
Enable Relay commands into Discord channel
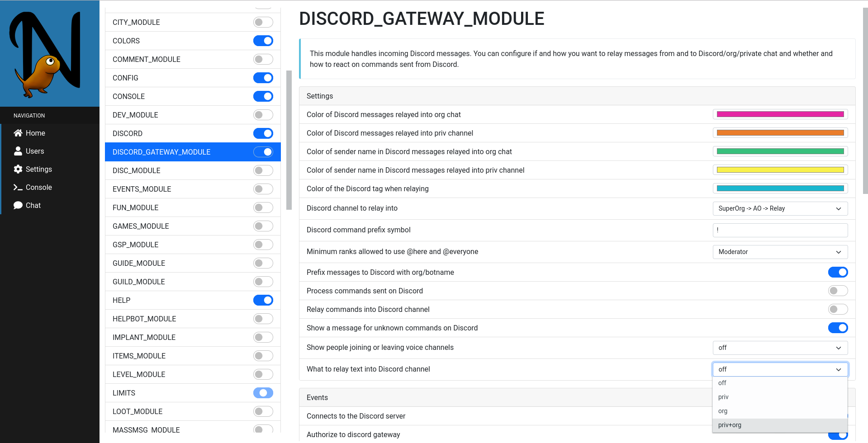point(838,309)
